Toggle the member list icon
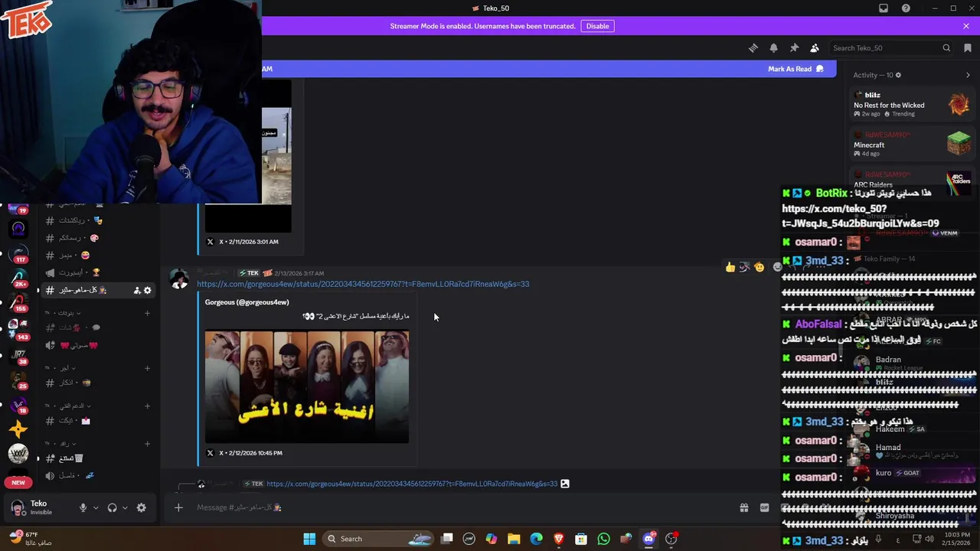The width and height of the screenshot is (980, 551). [815, 48]
